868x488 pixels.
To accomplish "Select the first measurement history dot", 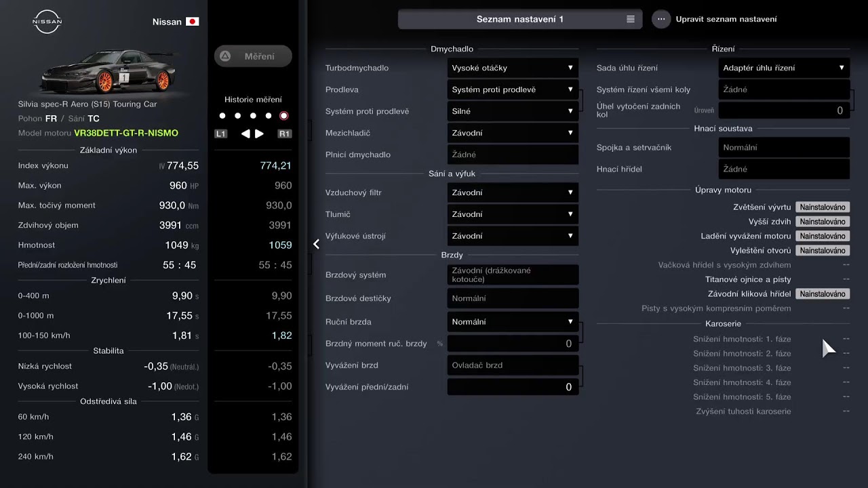I will [222, 116].
